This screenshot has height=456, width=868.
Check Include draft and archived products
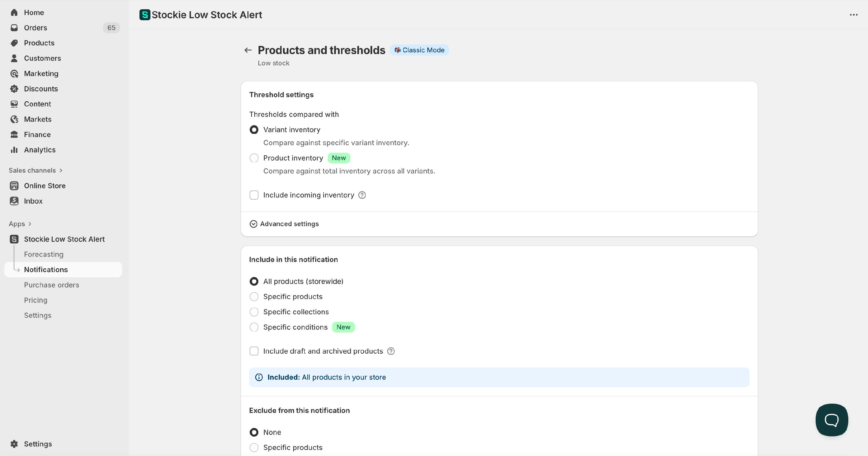pyautogui.click(x=254, y=351)
